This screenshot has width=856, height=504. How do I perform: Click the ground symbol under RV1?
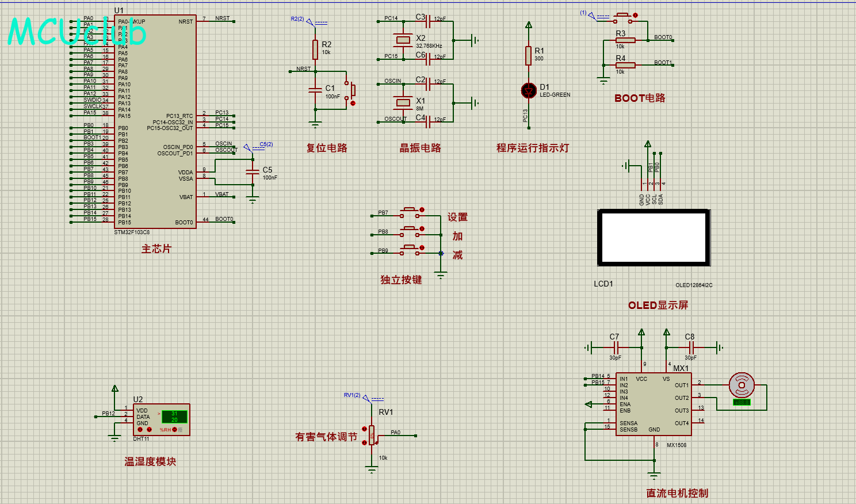coord(372,470)
